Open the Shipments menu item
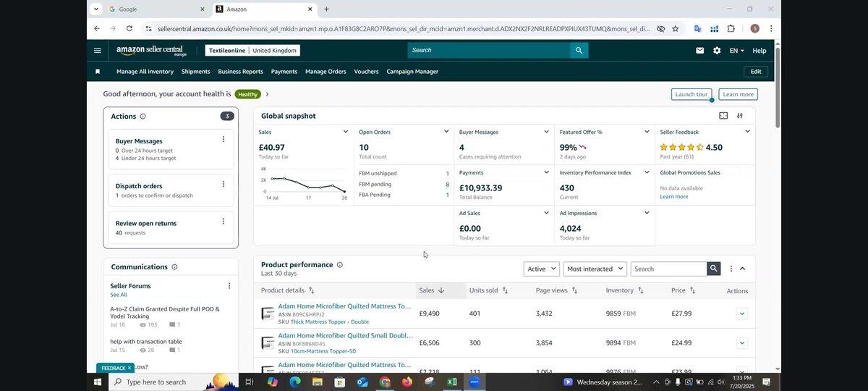Screen dimensions: 868x391 click(195, 72)
